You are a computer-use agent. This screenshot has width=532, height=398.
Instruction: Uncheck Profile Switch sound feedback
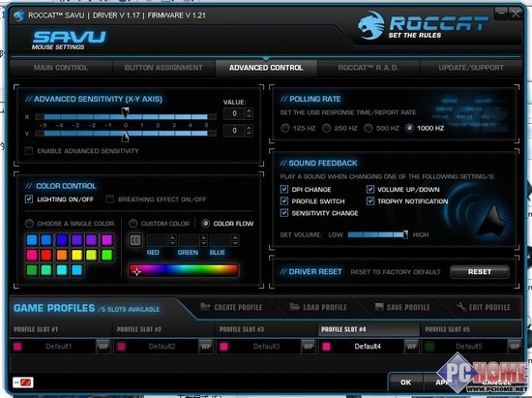pos(284,201)
